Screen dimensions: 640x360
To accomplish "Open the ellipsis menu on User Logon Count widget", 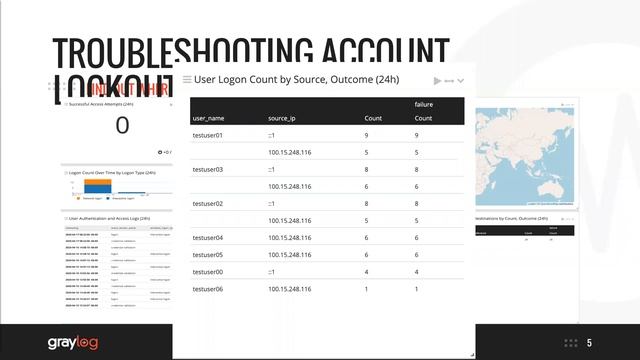I will [x=449, y=81].
